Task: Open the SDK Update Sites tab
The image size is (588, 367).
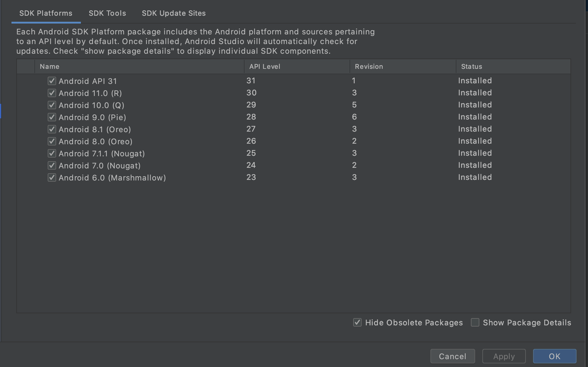Action: pyautogui.click(x=174, y=13)
